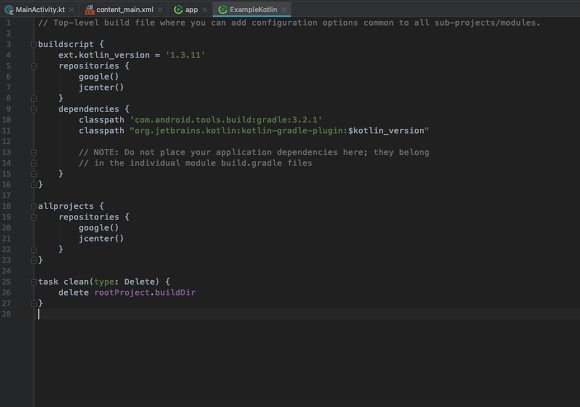Screen dimensions: 580x407
Task: Click the gradle icon on ExampleKotlin tab
Action: coord(223,10)
